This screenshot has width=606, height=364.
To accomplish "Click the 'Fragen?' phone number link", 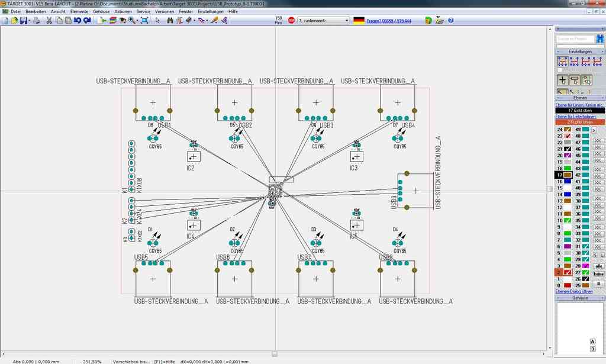I will 389,21.
